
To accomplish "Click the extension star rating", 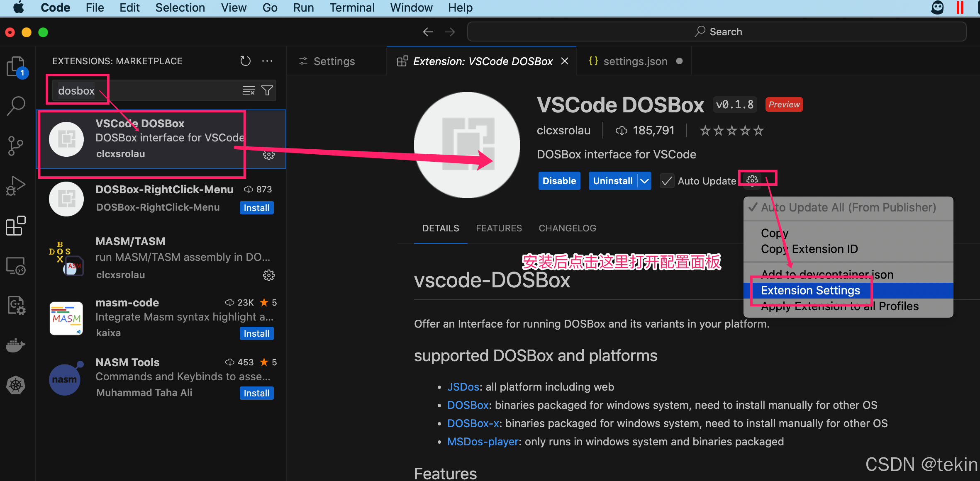I will pos(731,131).
